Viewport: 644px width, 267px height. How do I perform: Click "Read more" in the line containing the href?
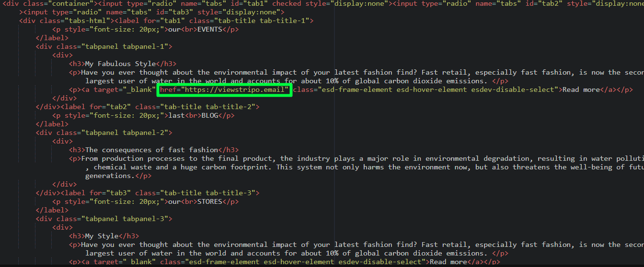point(581,89)
